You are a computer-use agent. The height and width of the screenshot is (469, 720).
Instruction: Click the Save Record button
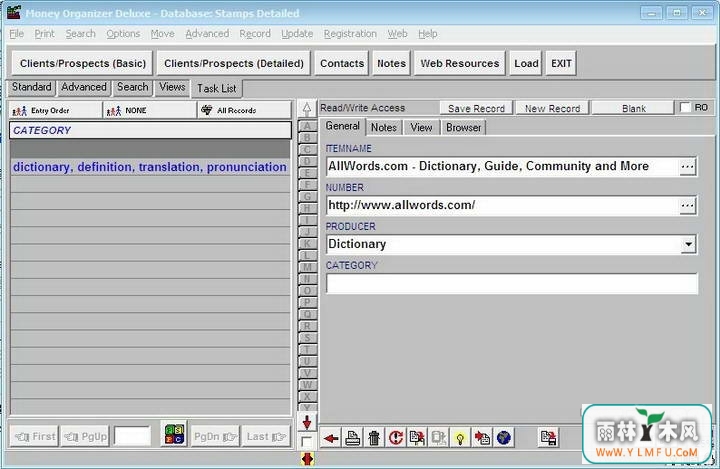click(x=476, y=108)
